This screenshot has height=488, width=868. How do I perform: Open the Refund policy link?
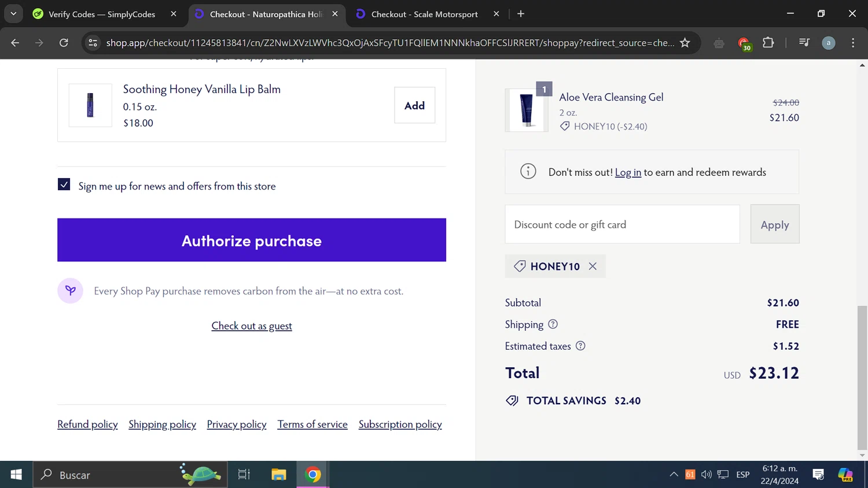[87, 424]
